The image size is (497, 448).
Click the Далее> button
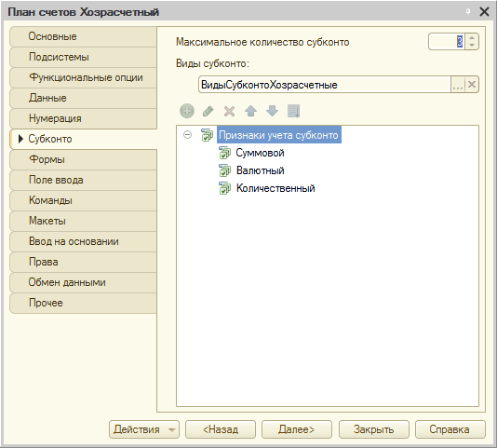coord(297,429)
